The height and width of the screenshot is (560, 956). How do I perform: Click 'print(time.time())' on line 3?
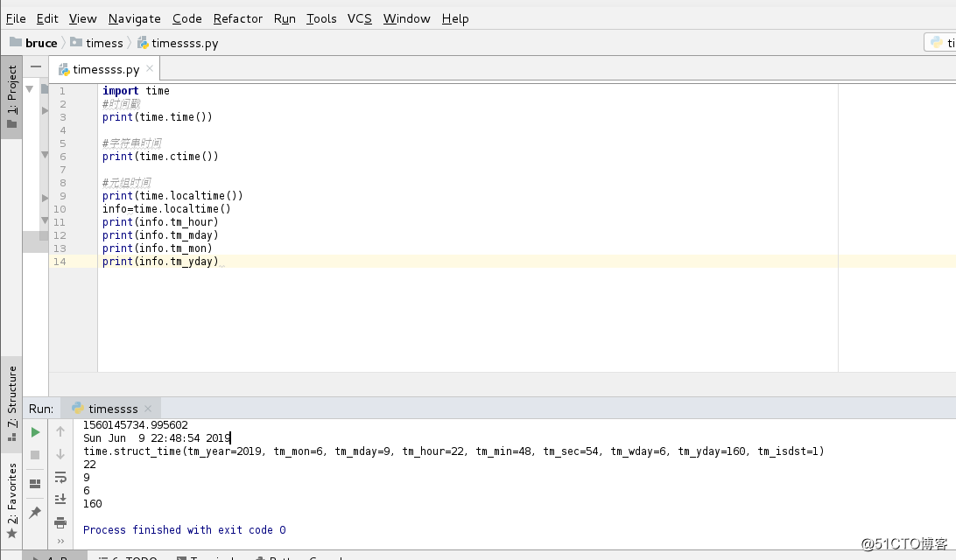point(158,117)
